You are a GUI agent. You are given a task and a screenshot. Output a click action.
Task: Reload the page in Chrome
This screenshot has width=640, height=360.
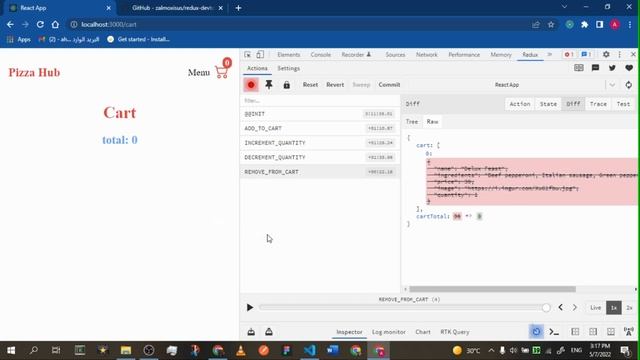40,24
